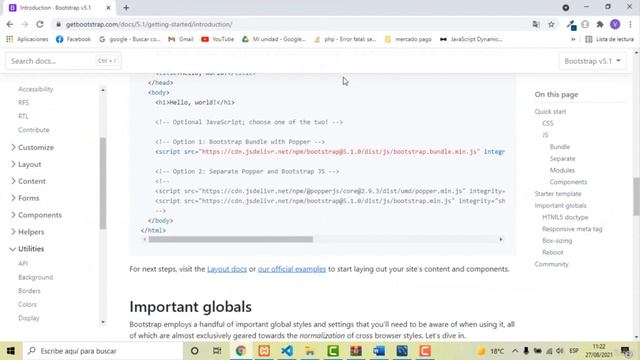Click the sidebar scroll down arrow
The height and width of the screenshot is (360, 640).
tap(103, 322)
